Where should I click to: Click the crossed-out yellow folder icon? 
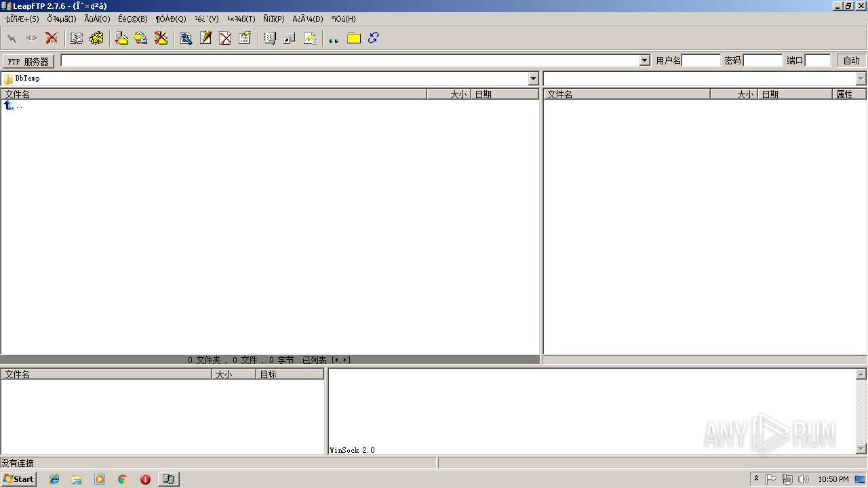161,39
